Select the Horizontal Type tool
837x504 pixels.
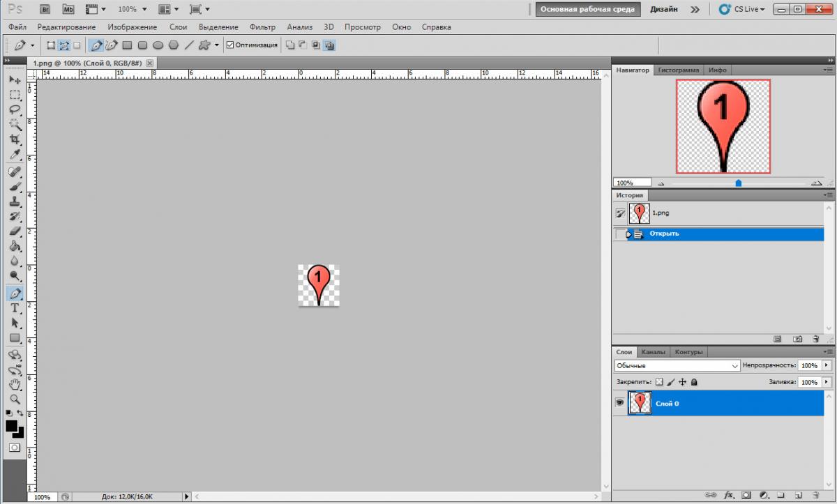click(14, 308)
